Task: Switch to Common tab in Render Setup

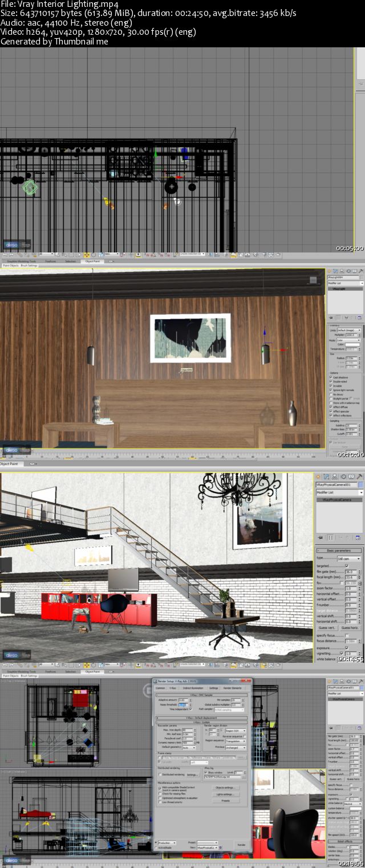Action: pos(160,688)
